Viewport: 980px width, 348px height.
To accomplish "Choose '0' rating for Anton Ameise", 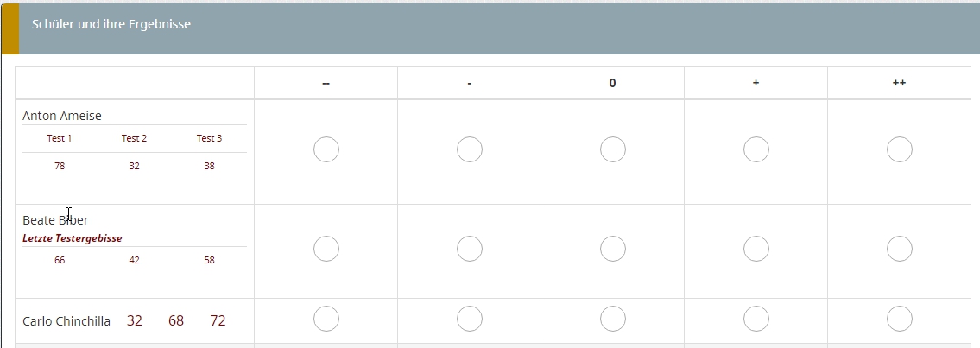I will pyautogui.click(x=613, y=149).
